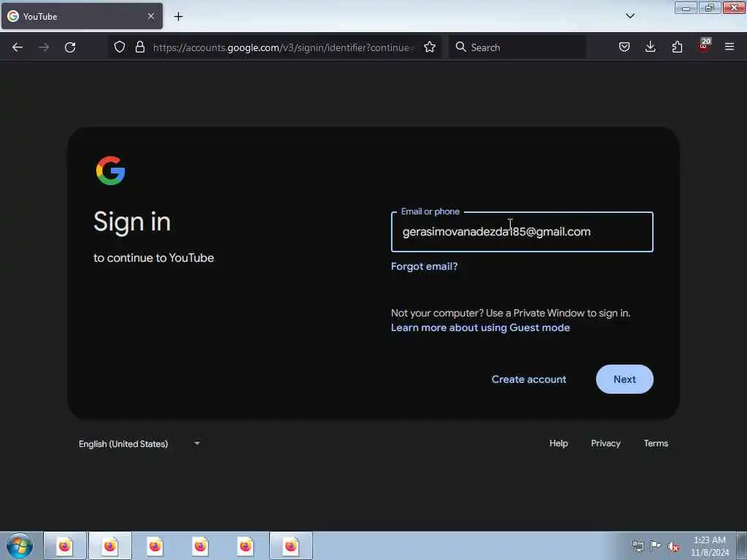Click the muted volume tray icon

tap(673, 546)
